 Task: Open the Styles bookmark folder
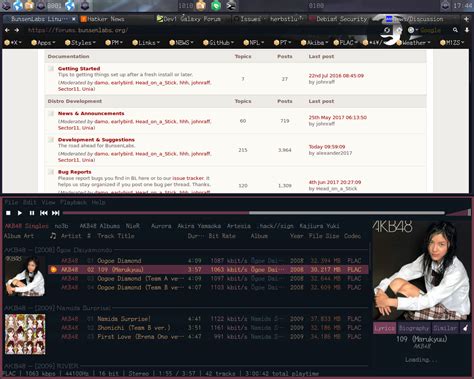80,43
